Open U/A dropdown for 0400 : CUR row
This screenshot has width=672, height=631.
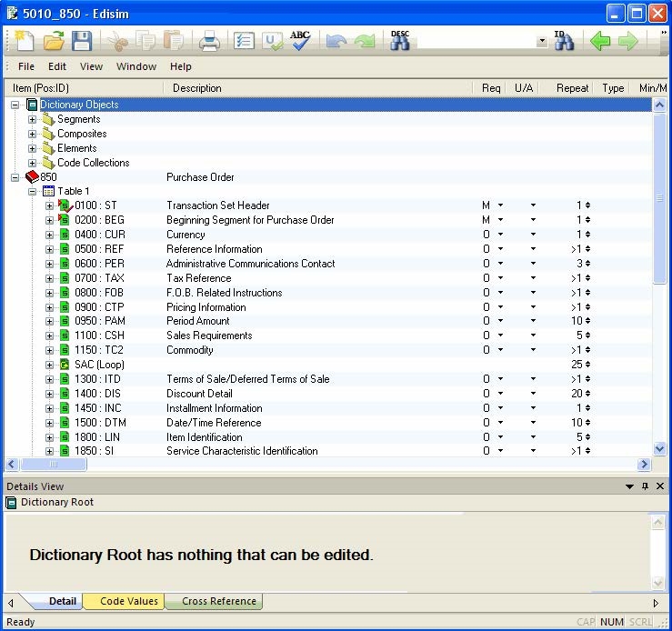[533, 235]
